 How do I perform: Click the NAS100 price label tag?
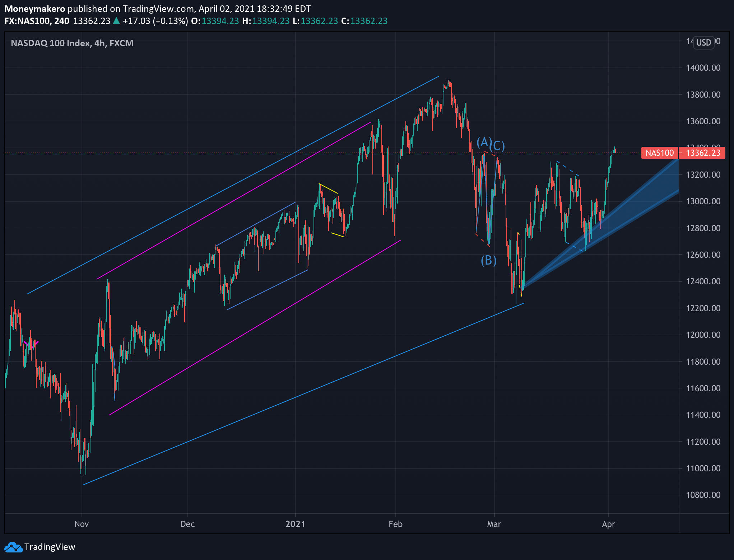pyautogui.click(x=659, y=153)
